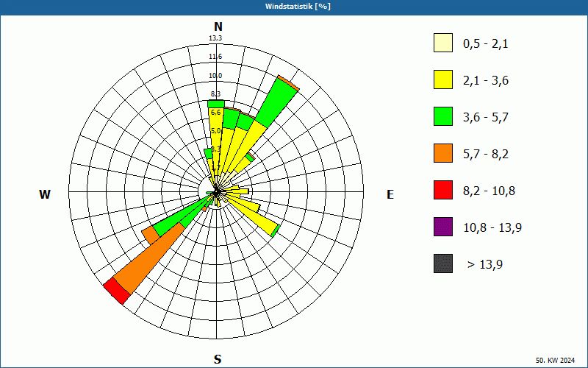
Task: Click the "10,0" ring scale label
Action: [x=215, y=76]
